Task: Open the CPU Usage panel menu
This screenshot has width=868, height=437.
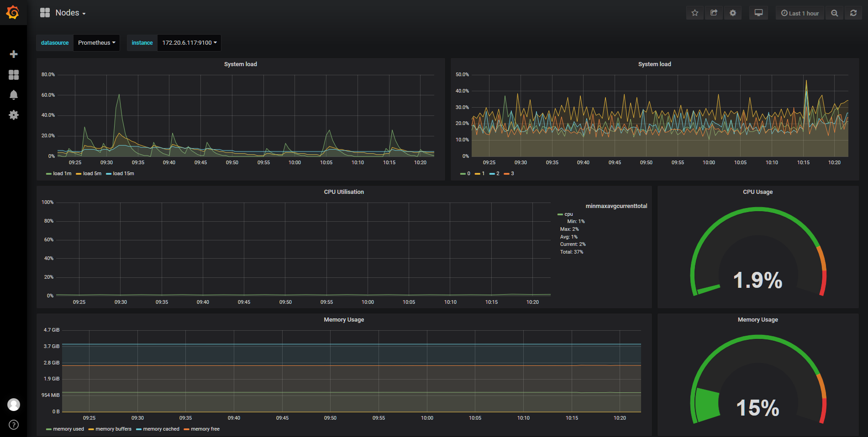Action: point(758,192)
